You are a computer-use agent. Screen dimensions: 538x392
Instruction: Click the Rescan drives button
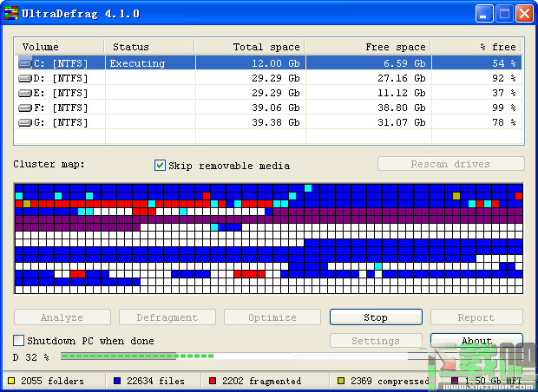tap(451, 164)
